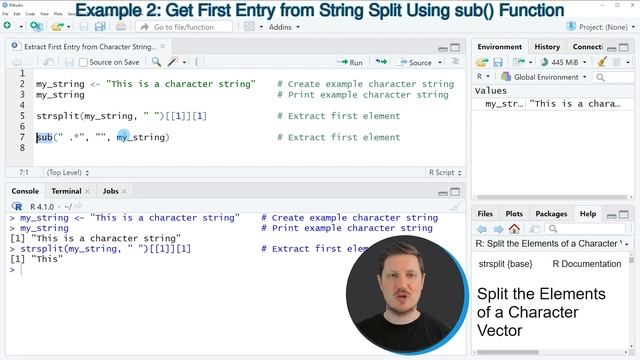
Task: Print the current file
Action: tap(121, 27)
